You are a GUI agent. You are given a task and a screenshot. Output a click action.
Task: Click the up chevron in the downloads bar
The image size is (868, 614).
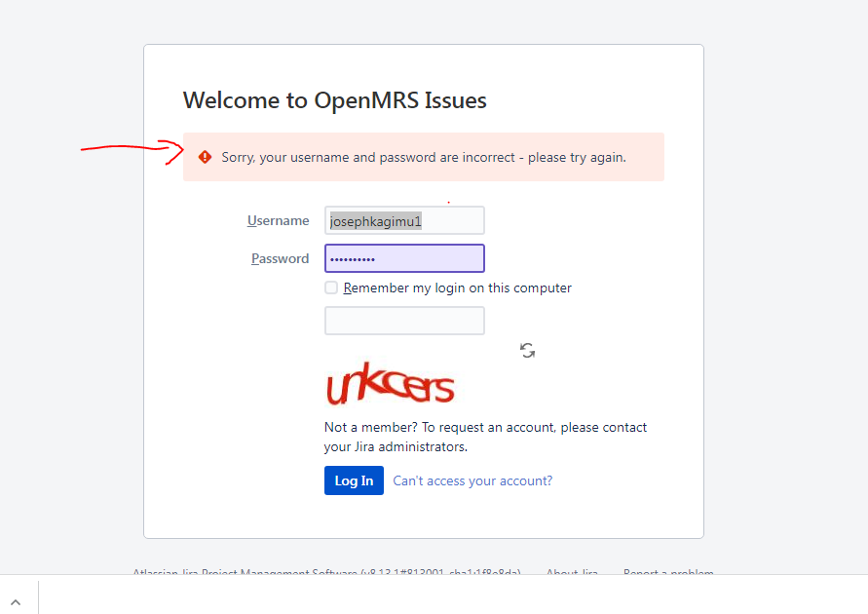pos(16,602)
